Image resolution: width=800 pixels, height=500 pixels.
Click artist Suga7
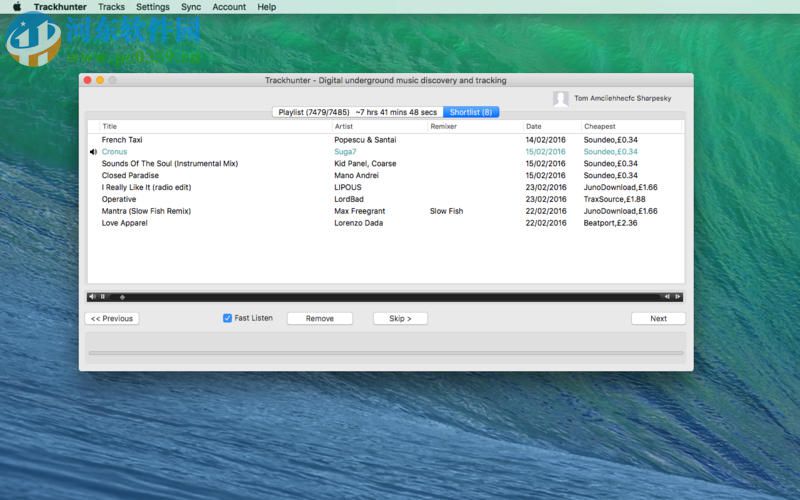point(345,152)
